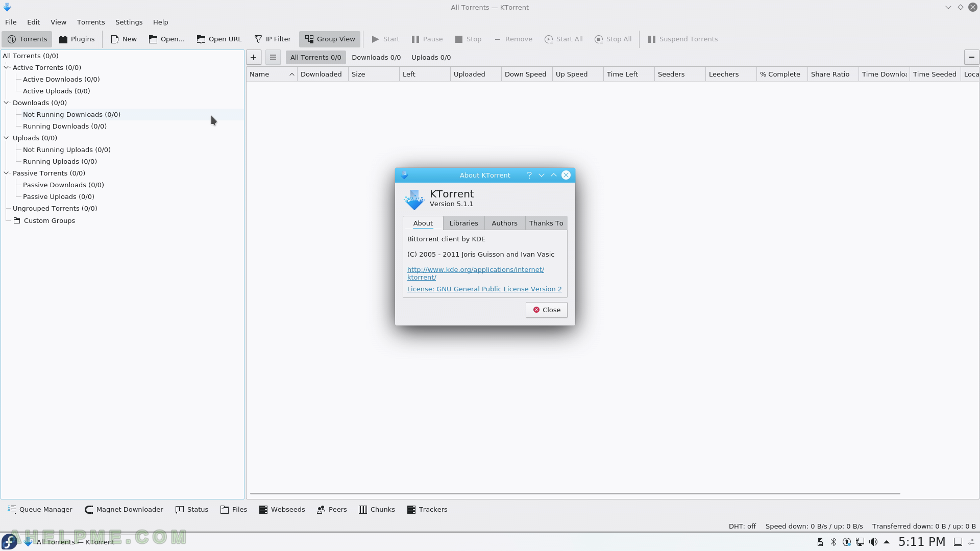Create a New torrent from toolbar

[124, 39]
